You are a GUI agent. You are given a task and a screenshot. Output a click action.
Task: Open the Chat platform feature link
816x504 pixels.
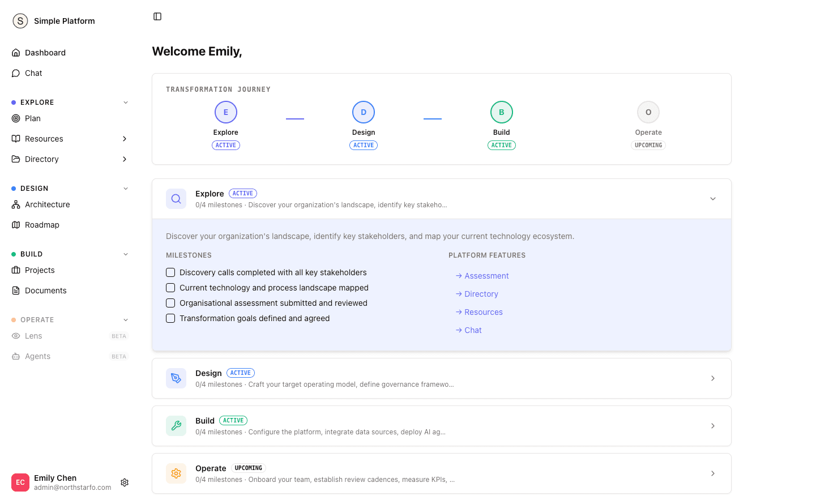pos(468,330)
